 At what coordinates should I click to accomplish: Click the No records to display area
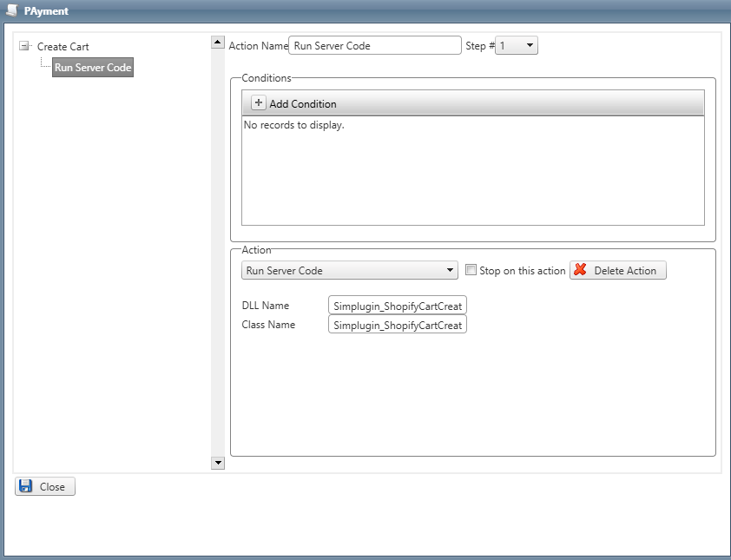(x=294, y=125)
